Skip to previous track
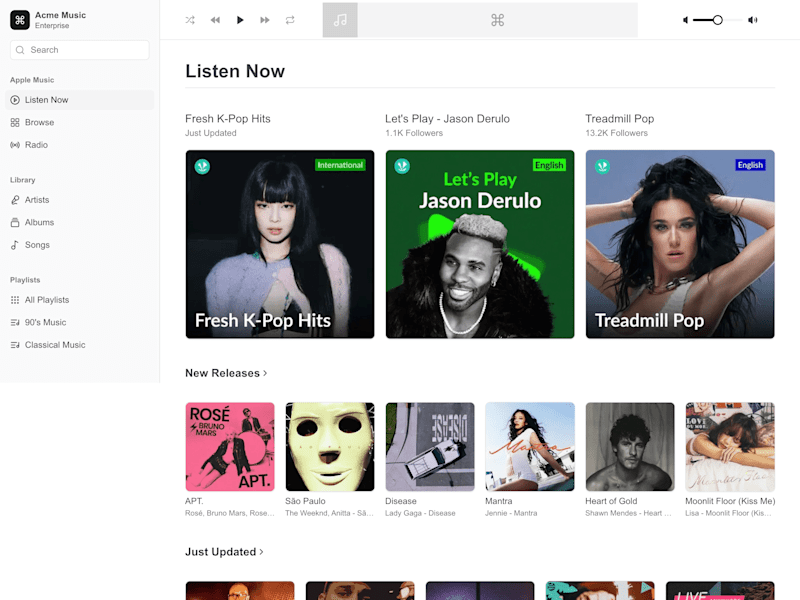800x600 pixels. 215,20
